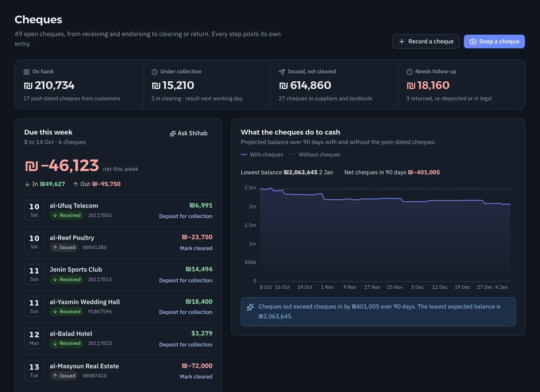Viewport: 540px width, 392px height.
Task: Deposit al-Yasmin Wedding Hall cheque for collection
Action: (x=186, y=312)
